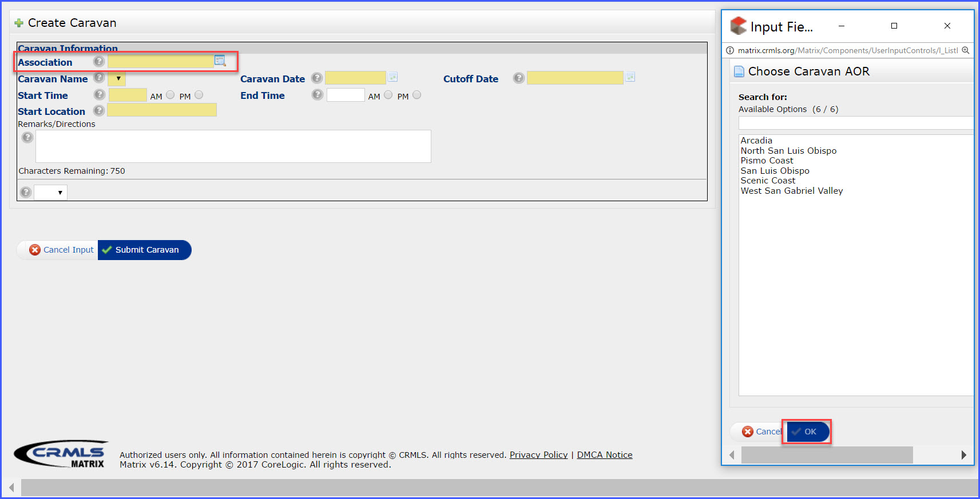The image size is (980, 499).
Task: Click the help icon beside Start Location
Action: [99, 110]
